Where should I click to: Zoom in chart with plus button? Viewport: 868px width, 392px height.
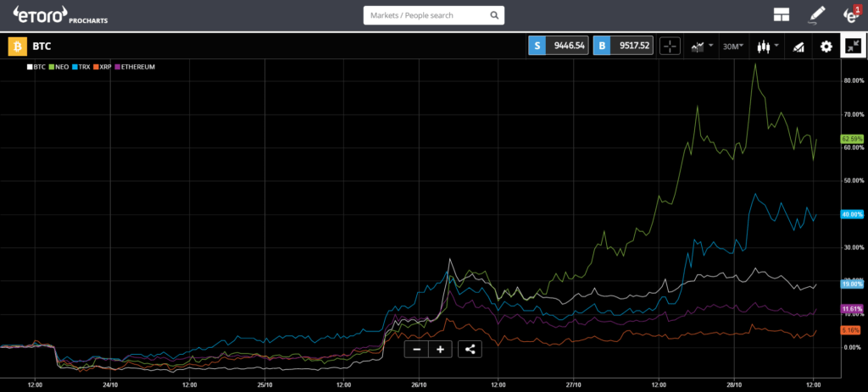440,349
